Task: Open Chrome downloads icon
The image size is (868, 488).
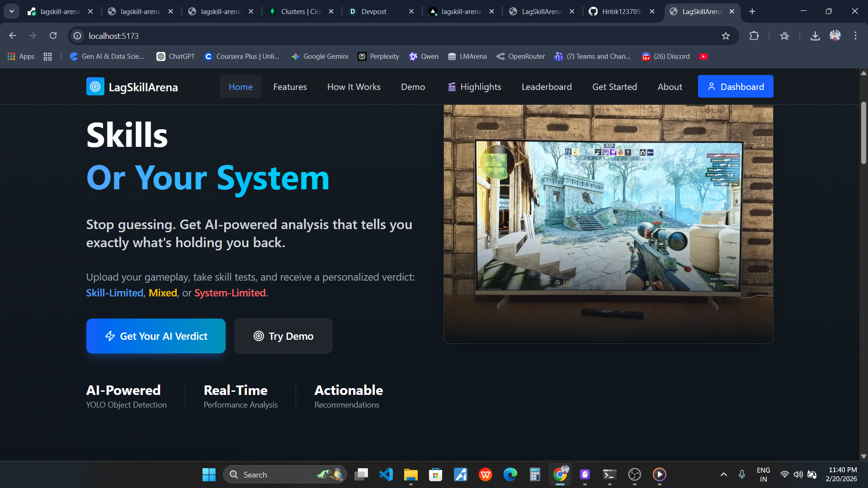Action: click(815, 36)
